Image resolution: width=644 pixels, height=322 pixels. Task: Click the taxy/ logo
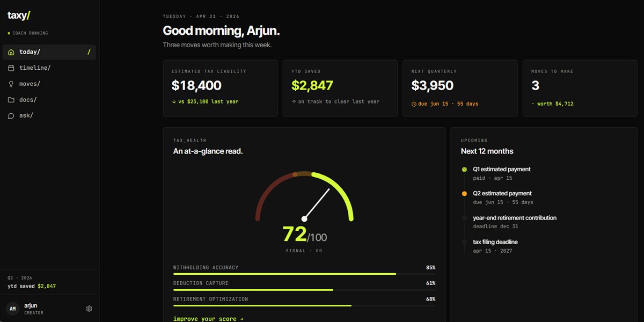click(x=19, y=16)
